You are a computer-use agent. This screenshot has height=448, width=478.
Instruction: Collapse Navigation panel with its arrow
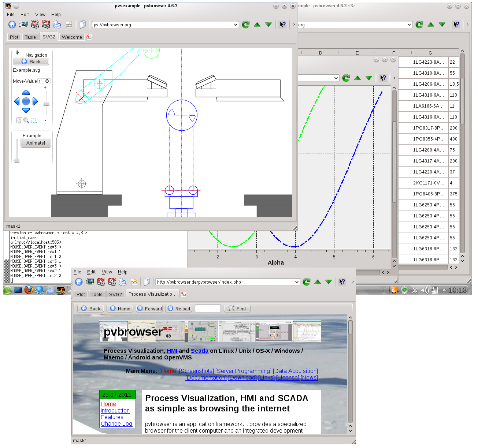point(18,52)
